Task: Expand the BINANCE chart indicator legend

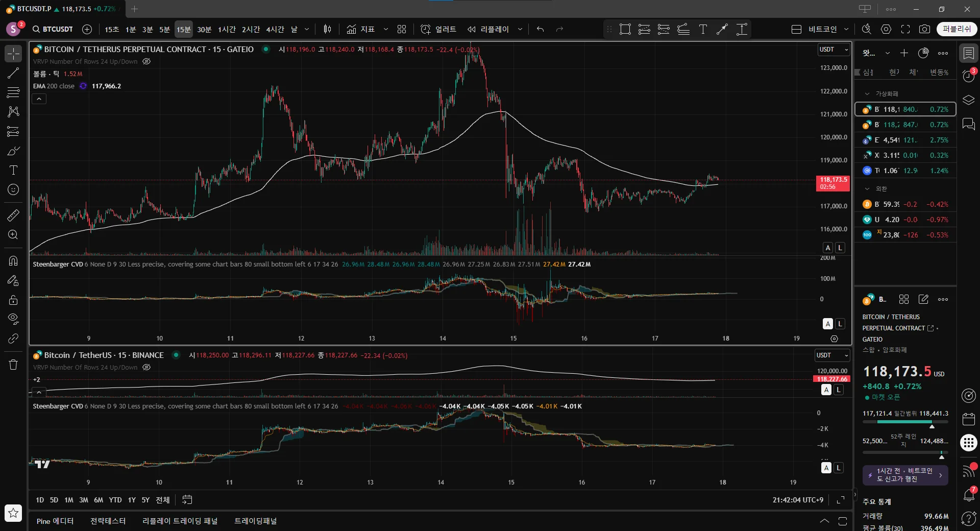Action: pyautogui.click(x=39, y=393)
